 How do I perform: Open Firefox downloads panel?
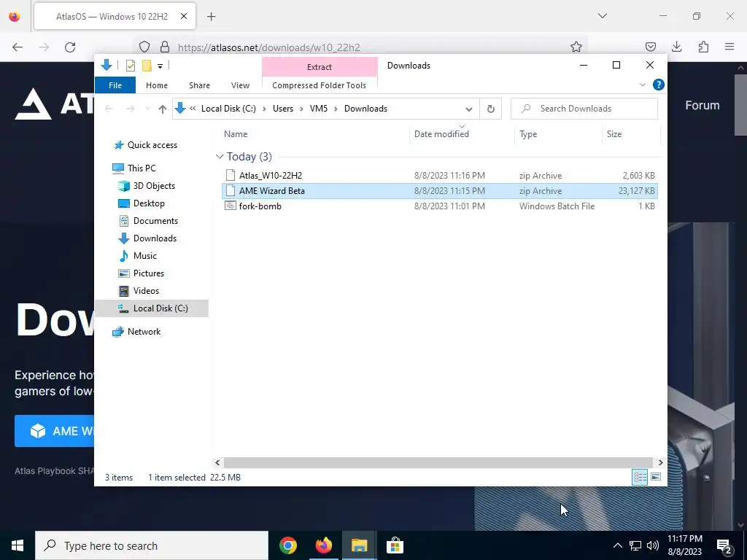[676, 47]
